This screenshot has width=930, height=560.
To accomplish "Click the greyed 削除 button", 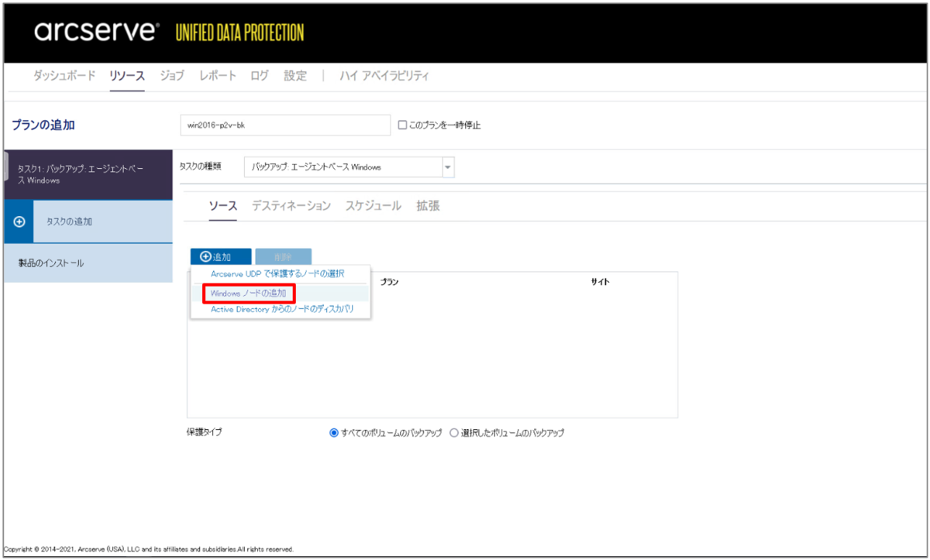I will (283, 256).
